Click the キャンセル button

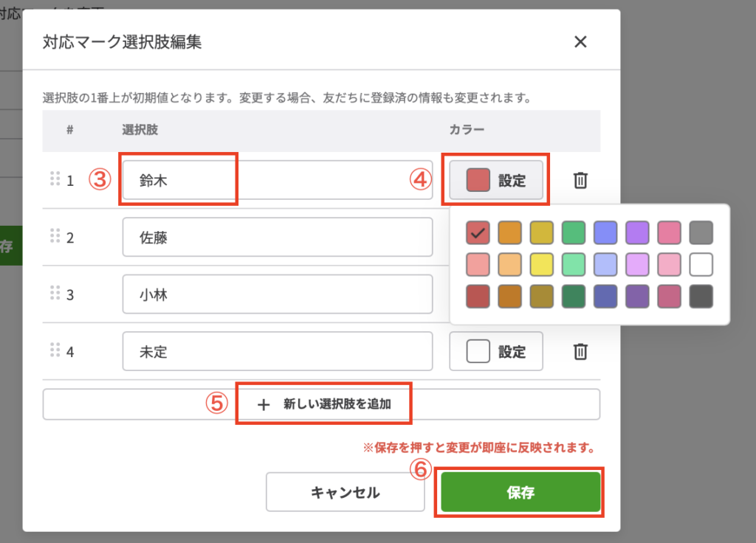[x=345, y=492]
